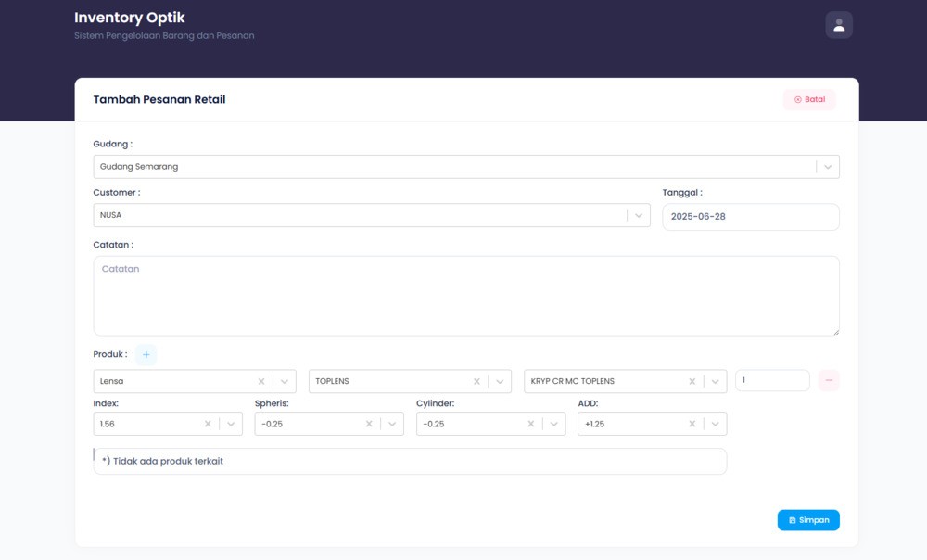Click the Produk section label
Image resolution: width=927 pixels, height=560 pixels.
(x=110, y=354)
